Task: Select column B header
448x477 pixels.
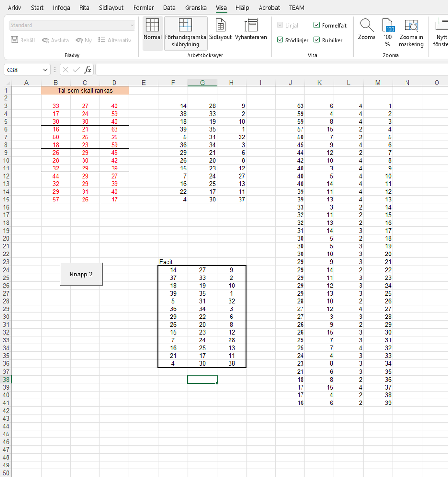Action: point(56,83)
